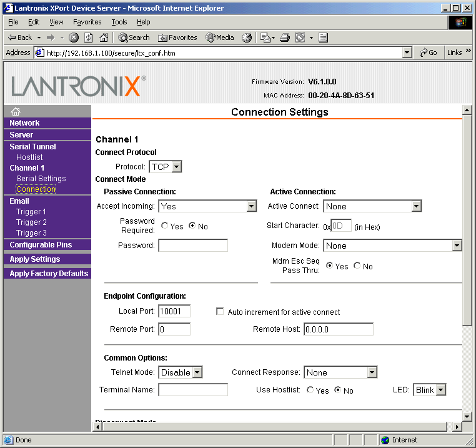Enable Auto increment for active connect checkbox
The height and width of the screenshot is (448, 476).
coord(220,312)
